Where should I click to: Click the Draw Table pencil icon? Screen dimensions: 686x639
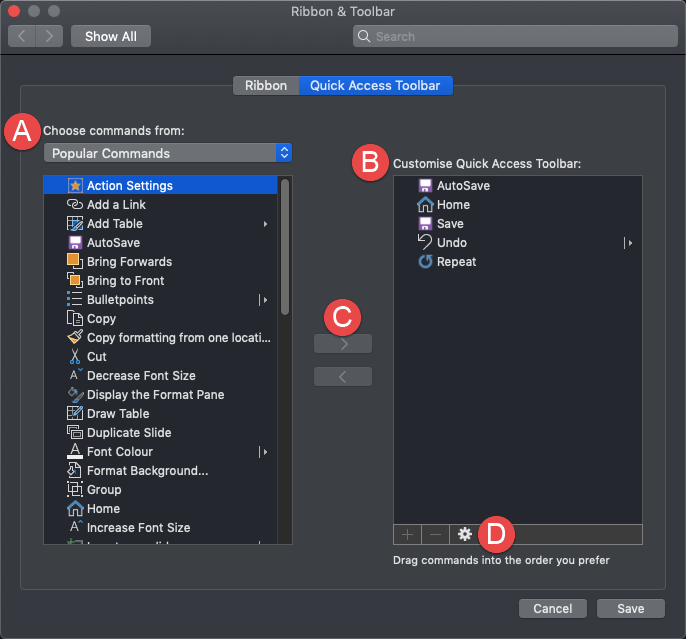pyautogui.click(x=75, y=413)
